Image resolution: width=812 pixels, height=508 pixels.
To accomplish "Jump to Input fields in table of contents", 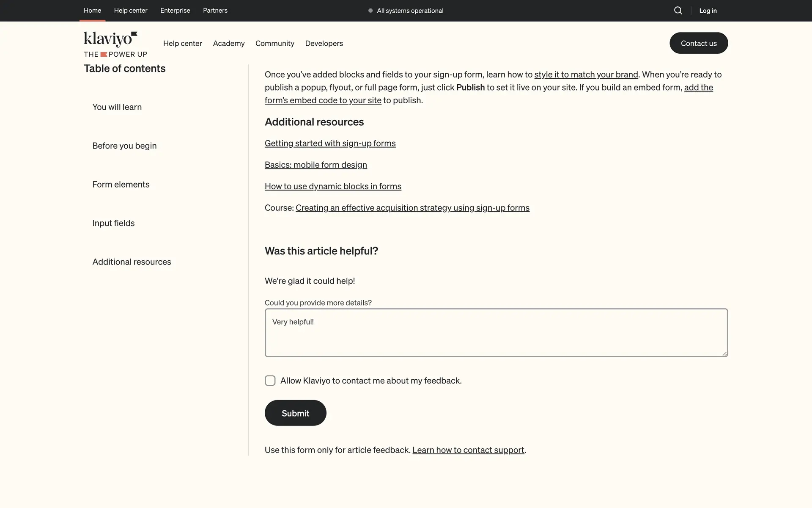I will [113, 223].
